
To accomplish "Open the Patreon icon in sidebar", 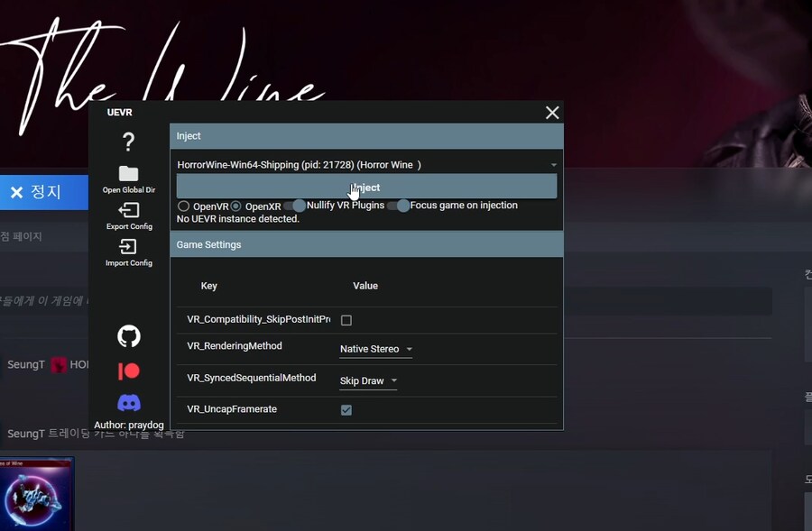I will point(129,371).
